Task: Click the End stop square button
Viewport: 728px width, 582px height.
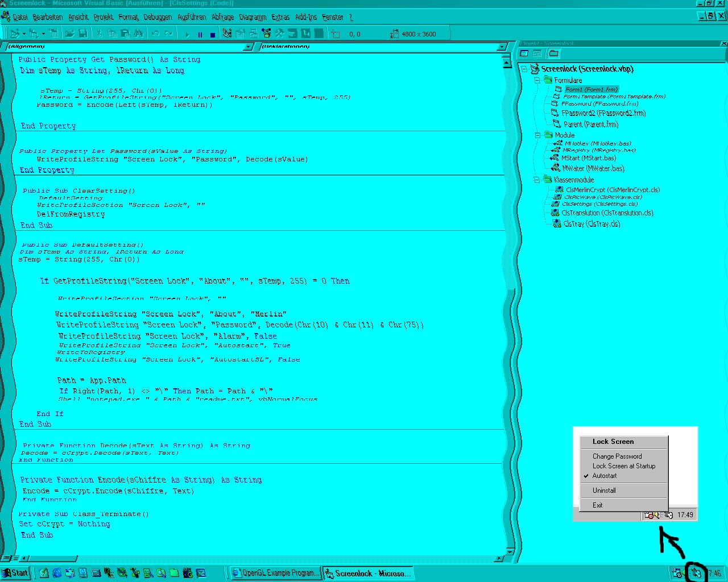Action: 213,35
